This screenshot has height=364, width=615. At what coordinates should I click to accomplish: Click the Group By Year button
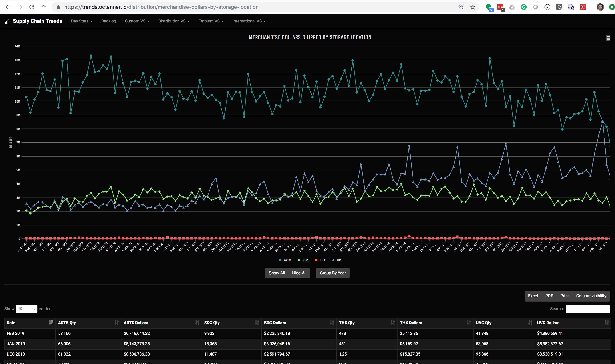coord(332,273)
